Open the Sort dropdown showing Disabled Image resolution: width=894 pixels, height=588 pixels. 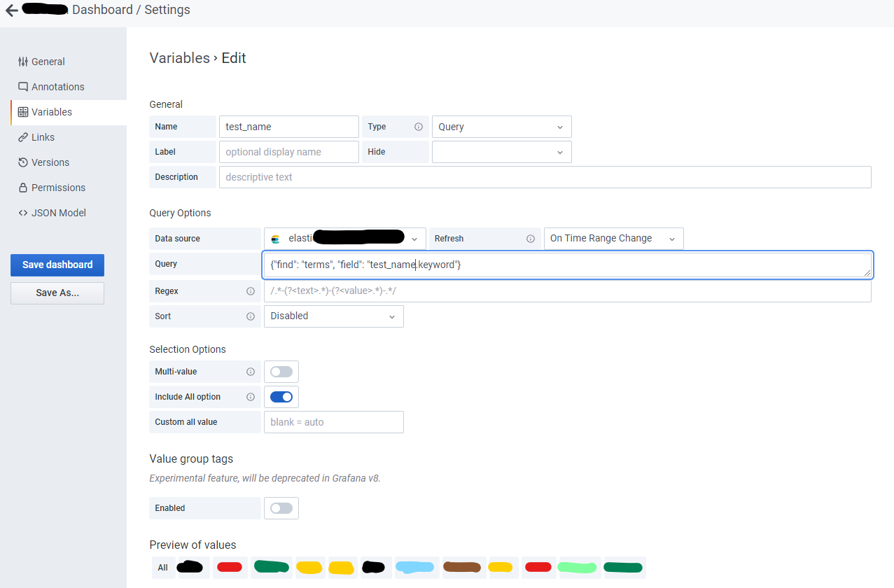[333, 316]
